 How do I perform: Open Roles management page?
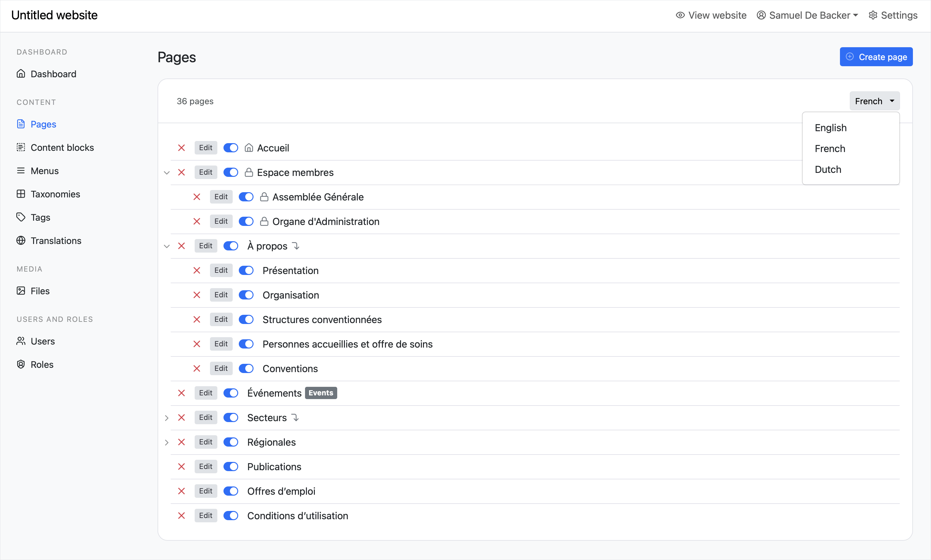point(42,364)
